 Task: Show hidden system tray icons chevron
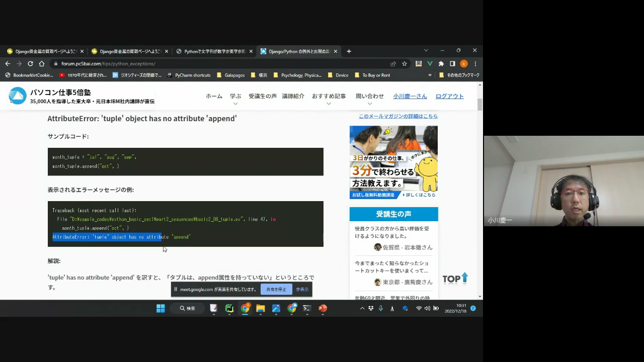point(362,308)
